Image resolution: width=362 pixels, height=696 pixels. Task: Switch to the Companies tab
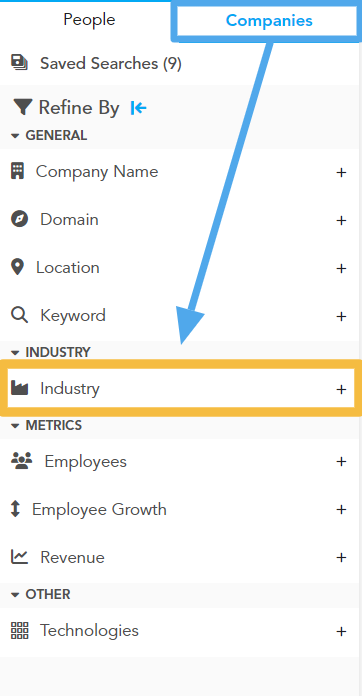pyautogui.click(x=269, y=20)
